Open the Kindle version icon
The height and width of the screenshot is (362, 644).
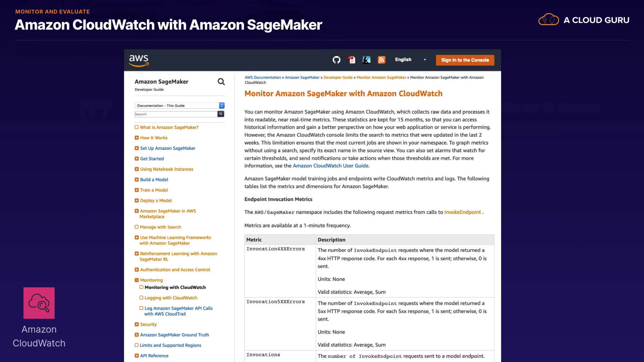[x=367, y=60]
